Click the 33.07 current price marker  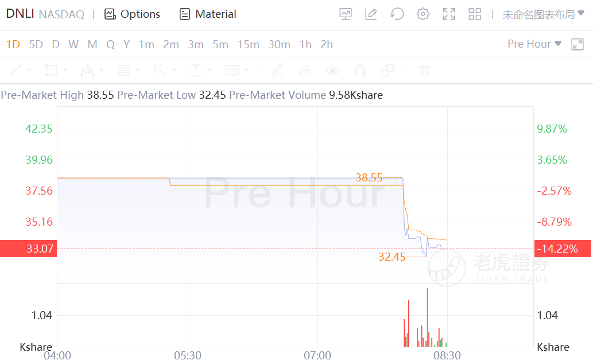(x=29, y=249)
